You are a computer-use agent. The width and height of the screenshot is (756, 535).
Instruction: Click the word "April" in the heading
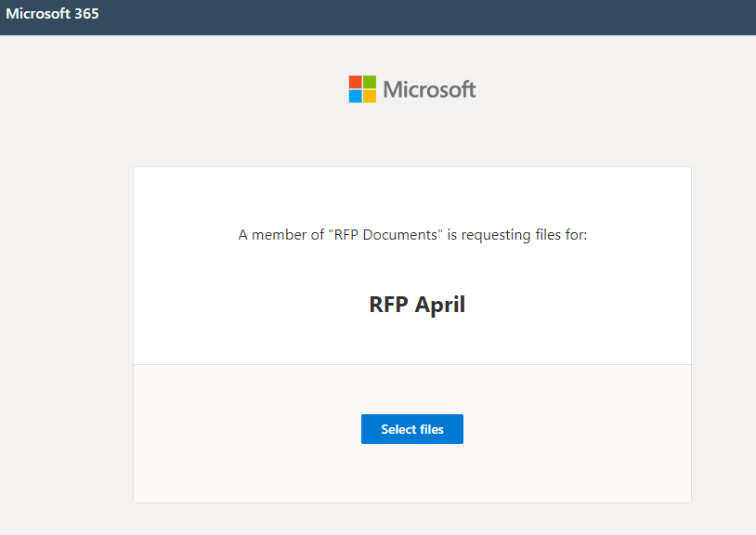(439, 305)
